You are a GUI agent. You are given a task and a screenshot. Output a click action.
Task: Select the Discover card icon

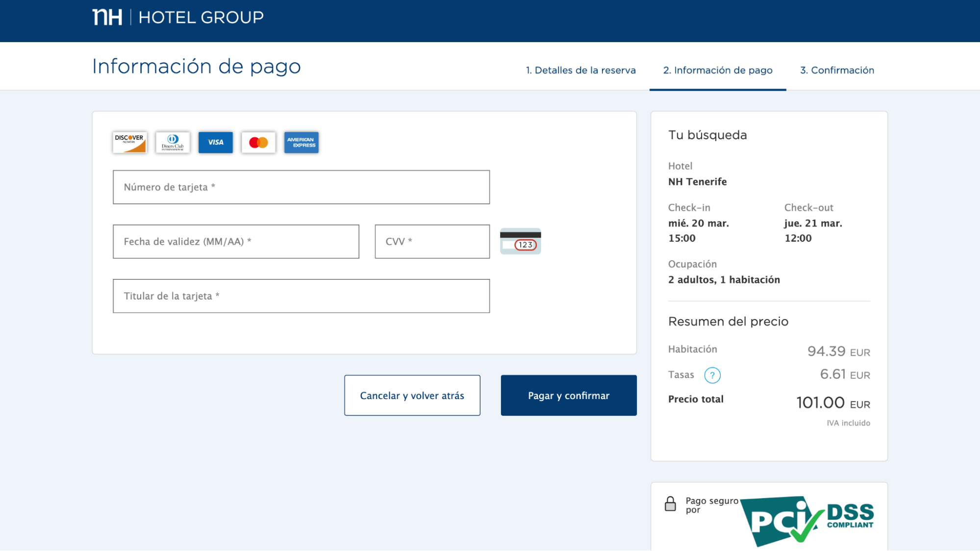coord(129,142)
